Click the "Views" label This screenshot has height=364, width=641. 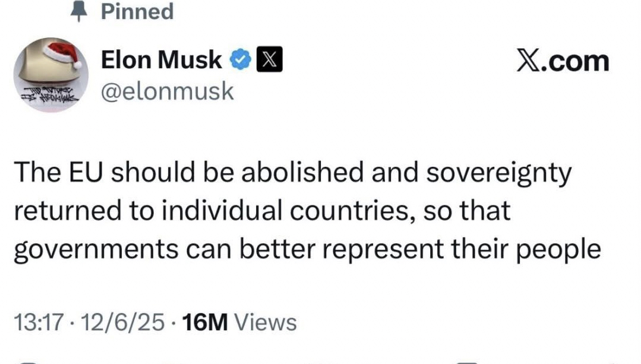(266, 323)
